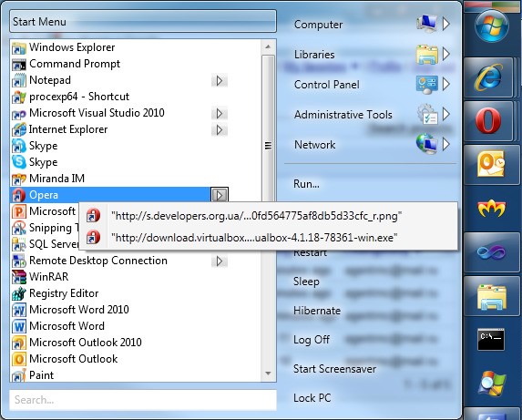522x420 pixels.
Task: Expand the Administrative Tools arrow
Action: point(446,114)
